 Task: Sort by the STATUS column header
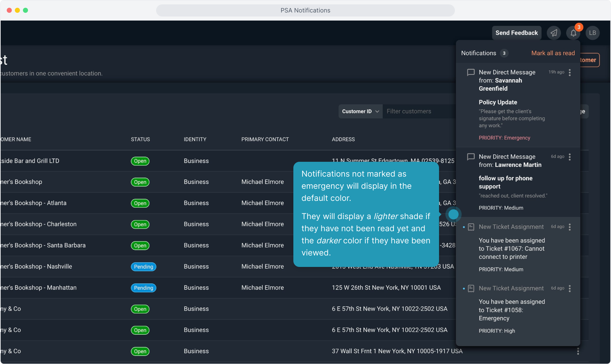coord(140,140)
